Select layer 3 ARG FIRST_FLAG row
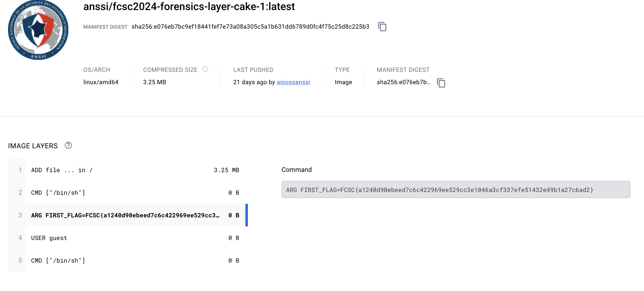The height and width of the screenshot is (291, 644). (x=136, y=215)
